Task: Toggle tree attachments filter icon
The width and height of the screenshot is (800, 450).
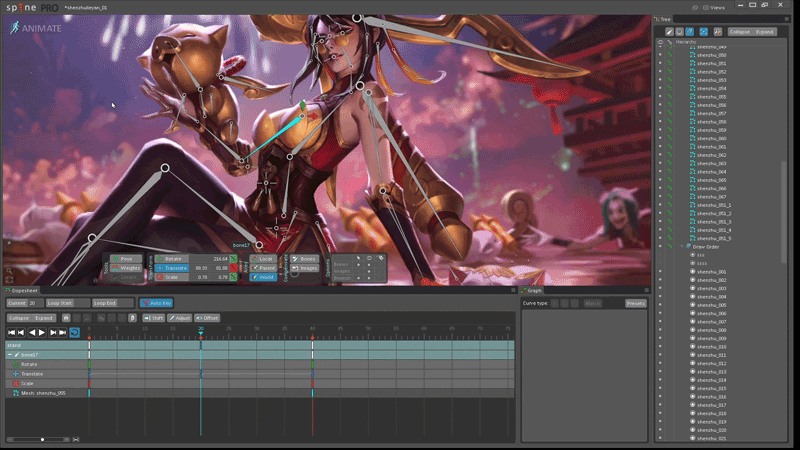Action: pyautogui.click(x=689, y=32)
